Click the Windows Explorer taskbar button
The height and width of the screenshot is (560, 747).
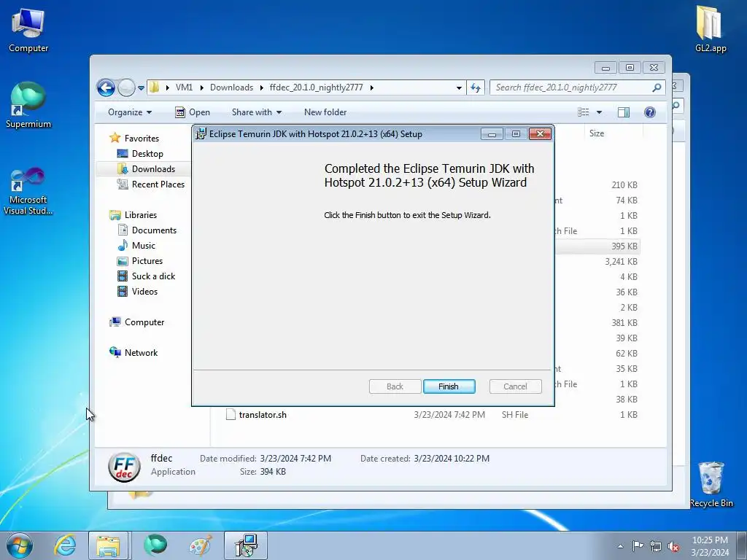click(x=108, y=545)
